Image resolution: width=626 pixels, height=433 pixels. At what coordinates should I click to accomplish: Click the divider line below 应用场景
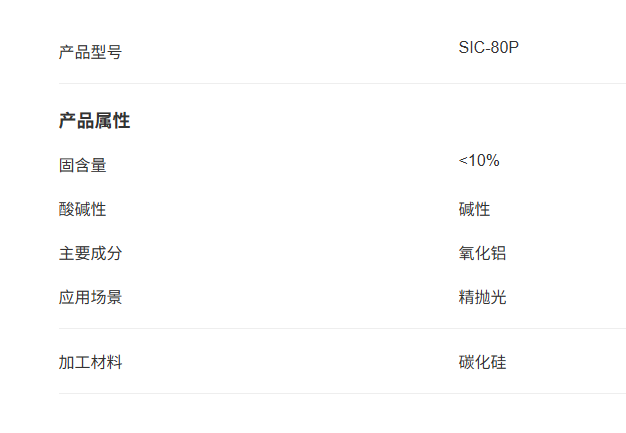coord(343,328)
